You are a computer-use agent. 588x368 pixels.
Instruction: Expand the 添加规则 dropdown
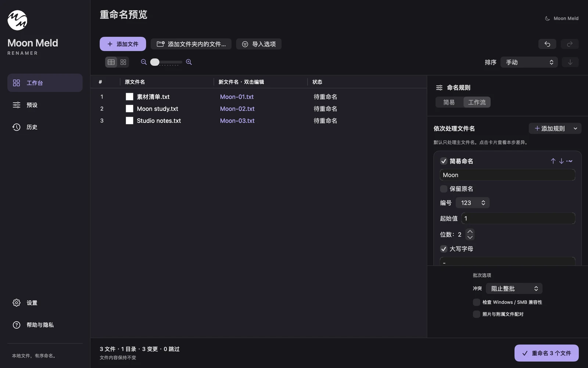click(x=555, y=128)
